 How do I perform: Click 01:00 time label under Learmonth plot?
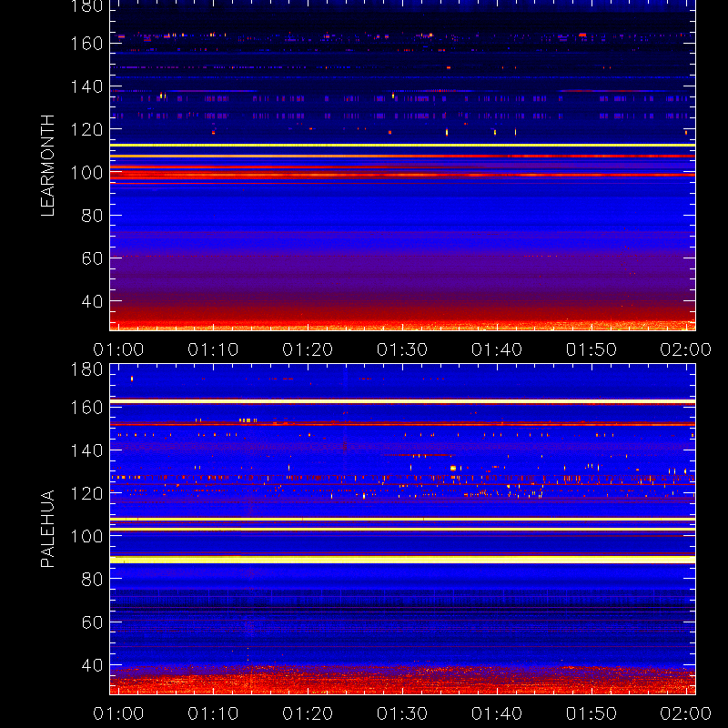click(x=118, y=349)
